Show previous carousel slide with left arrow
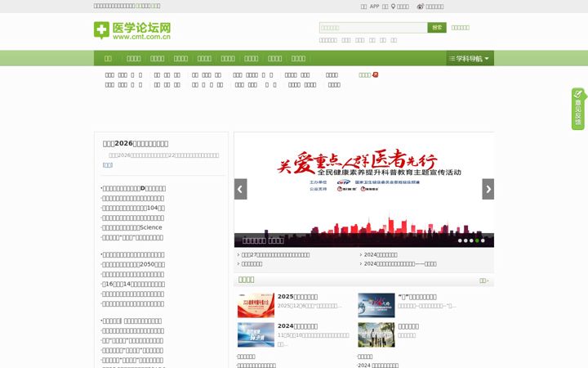 (x=240, y=189)
